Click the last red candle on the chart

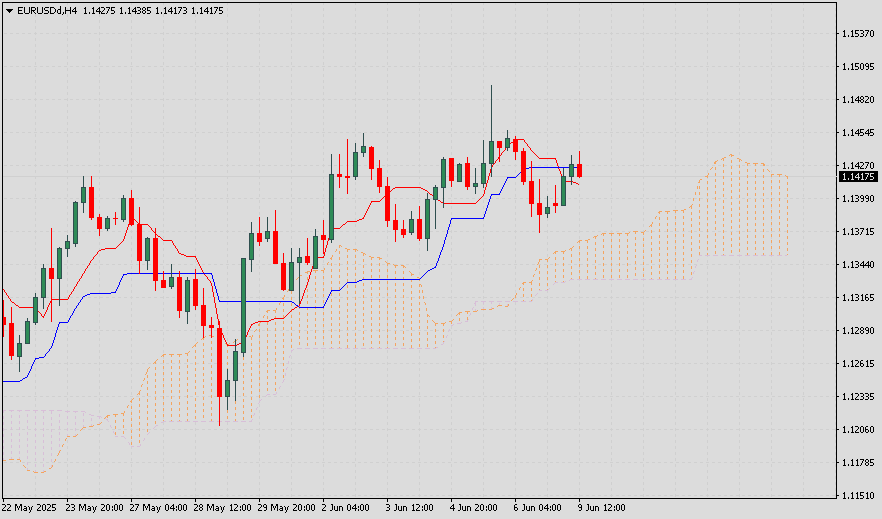click(x=579, y=170)
